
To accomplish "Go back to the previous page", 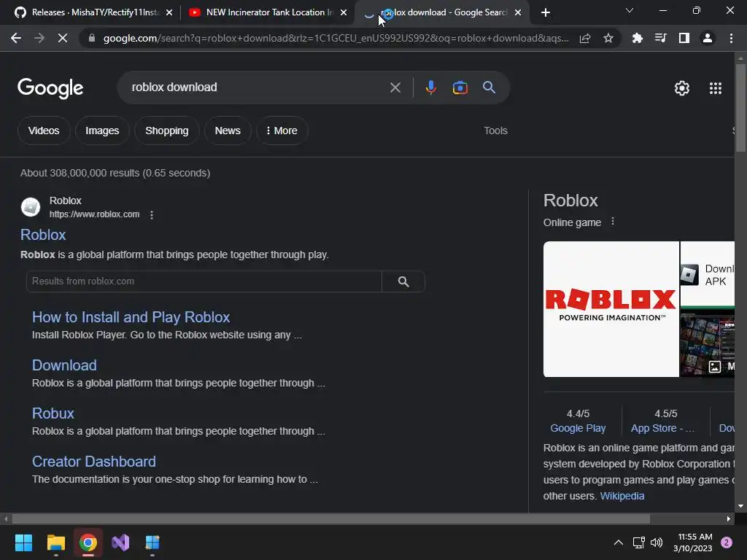I will point(16,38).
